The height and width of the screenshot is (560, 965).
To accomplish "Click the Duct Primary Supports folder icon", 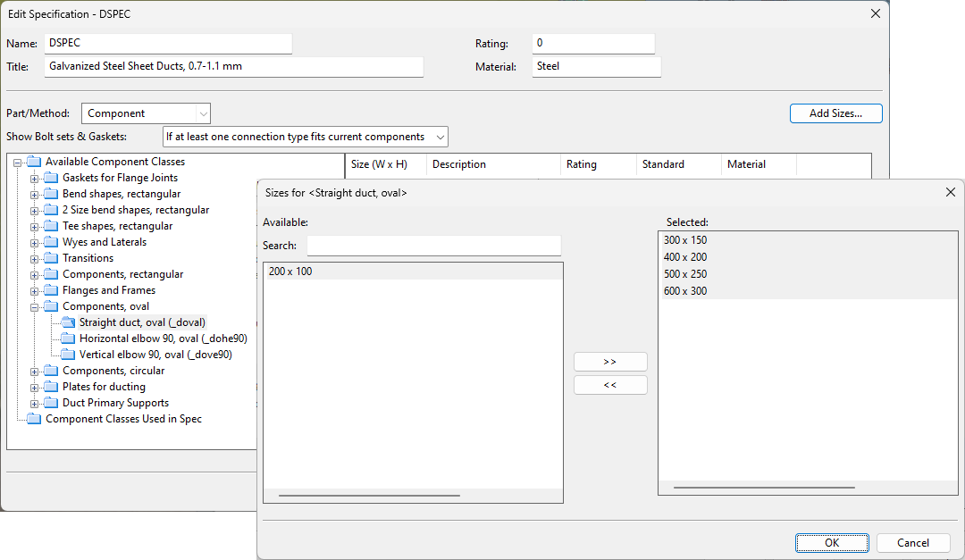I will coord(51,403).
